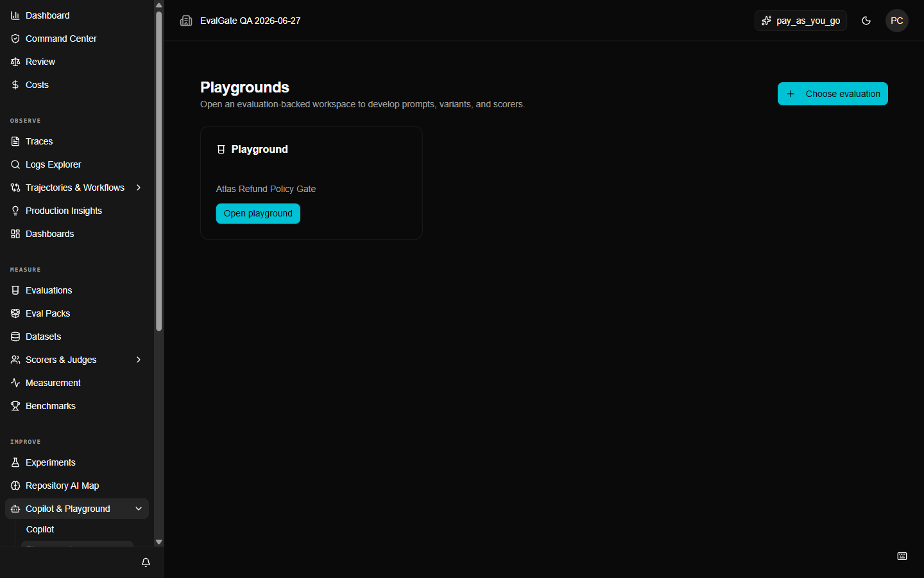Click the Review scales icon
Image resolution: width=924 pixels, height=578 pixels.
tap(15, 62)
